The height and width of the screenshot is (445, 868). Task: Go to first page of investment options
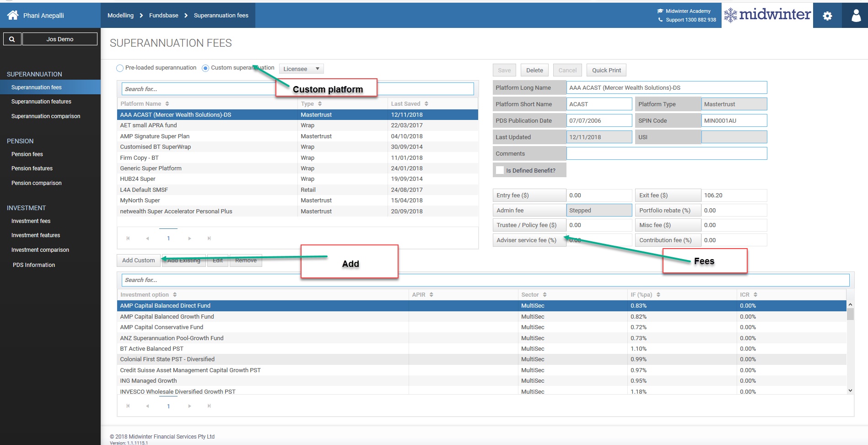click(128, 406)
